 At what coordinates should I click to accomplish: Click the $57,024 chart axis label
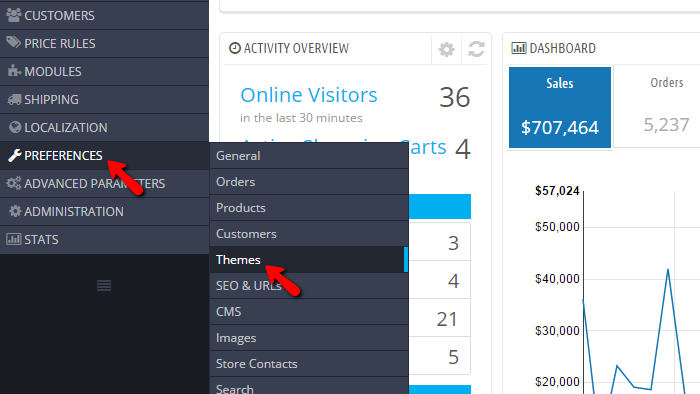pos(557,191)
